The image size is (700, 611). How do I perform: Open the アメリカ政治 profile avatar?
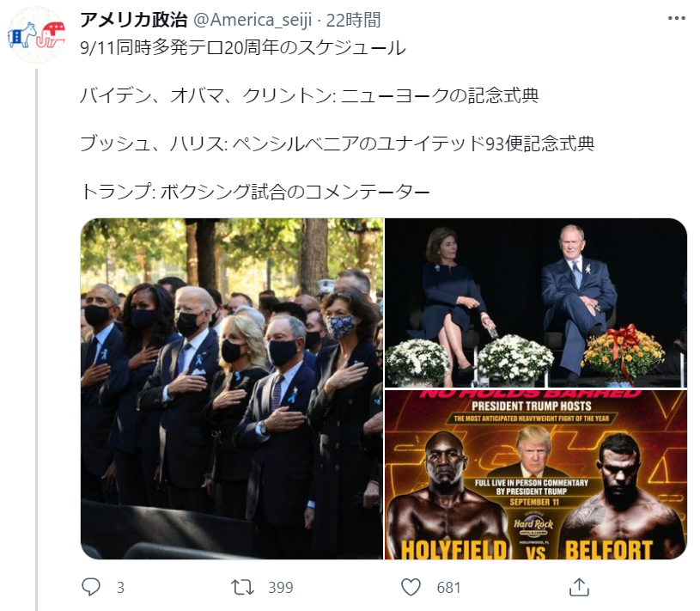[37, 35]
